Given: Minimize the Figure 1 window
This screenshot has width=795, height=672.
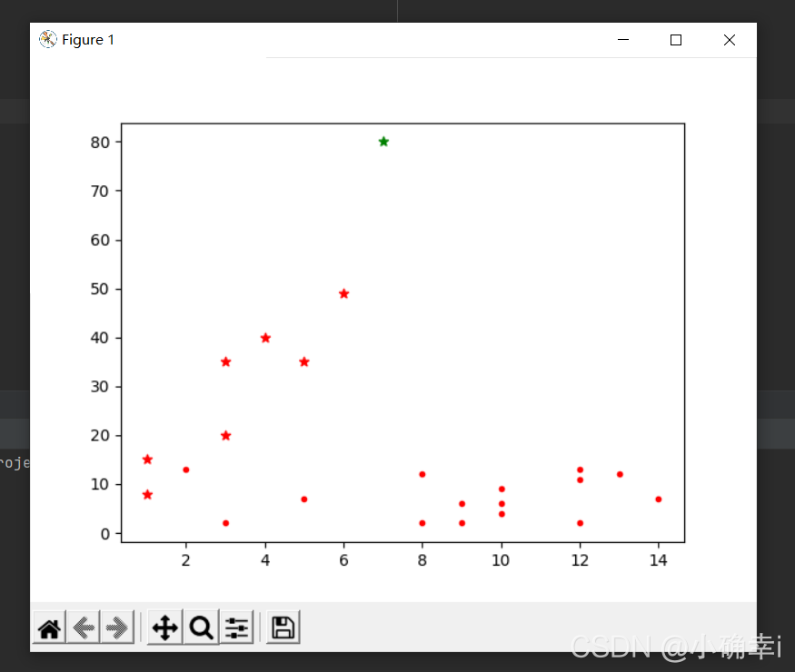Looking at the screenshot, I should [623, 40].
